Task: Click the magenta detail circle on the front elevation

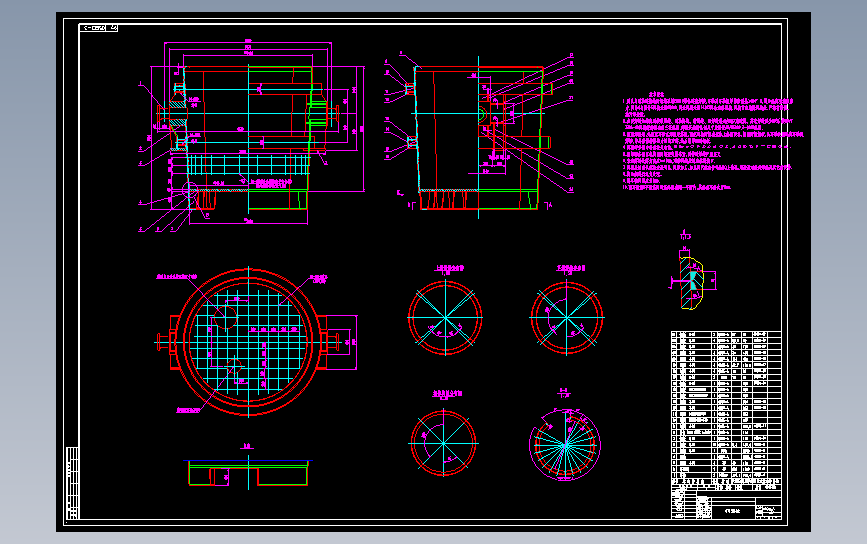Action: 190,190
